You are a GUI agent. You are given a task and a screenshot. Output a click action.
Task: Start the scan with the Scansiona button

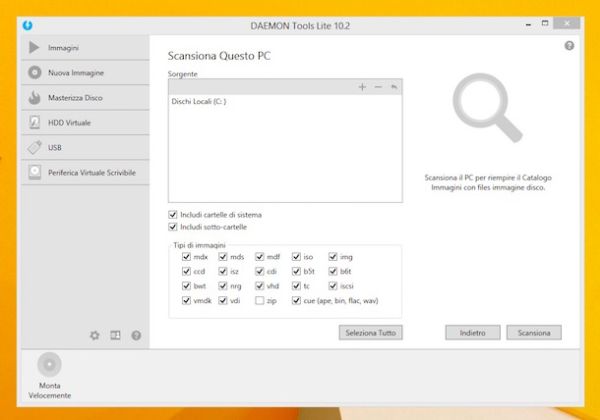(x=534, y=332)
